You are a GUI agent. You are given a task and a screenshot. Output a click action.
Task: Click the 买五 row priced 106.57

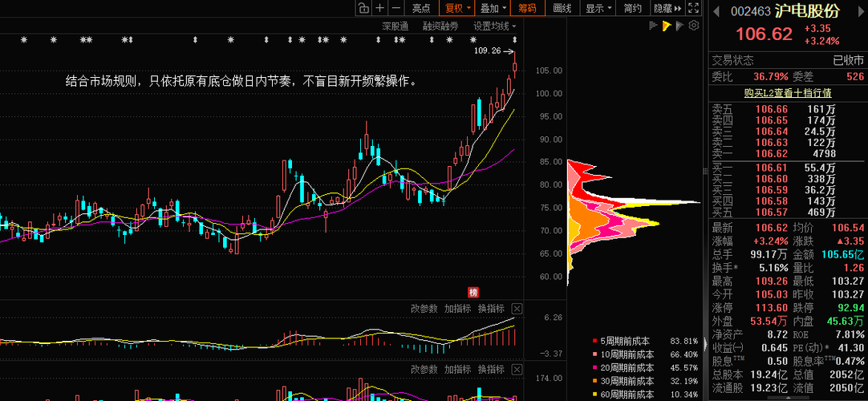pyautogui.click(x=788, y=212)
